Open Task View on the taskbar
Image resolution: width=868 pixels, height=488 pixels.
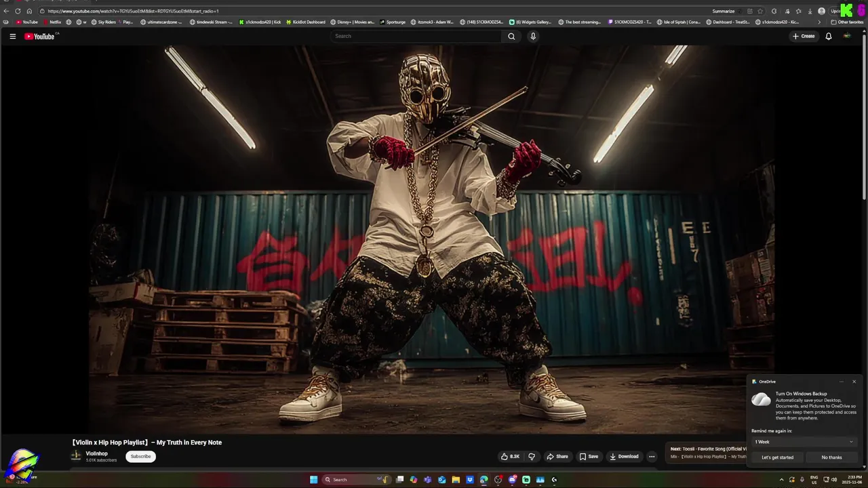coord(399,479)
